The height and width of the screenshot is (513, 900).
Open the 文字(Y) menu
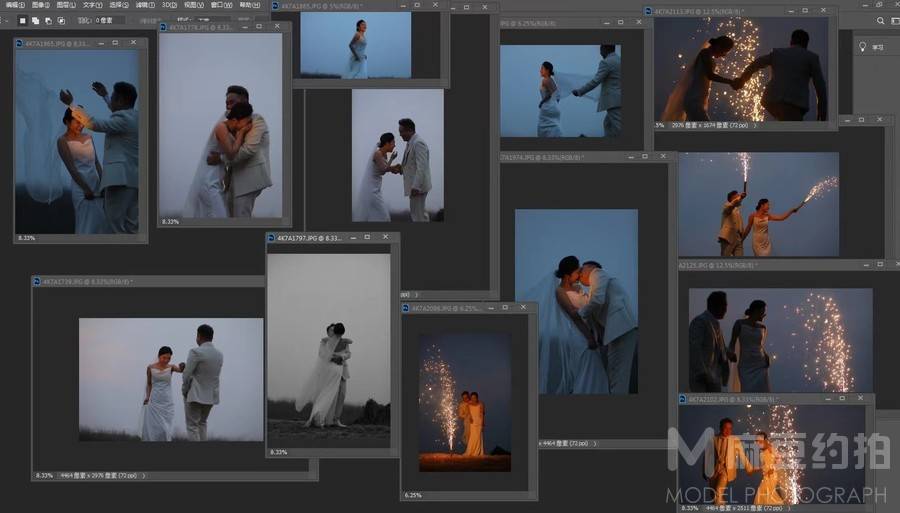[x=92, y=5]
